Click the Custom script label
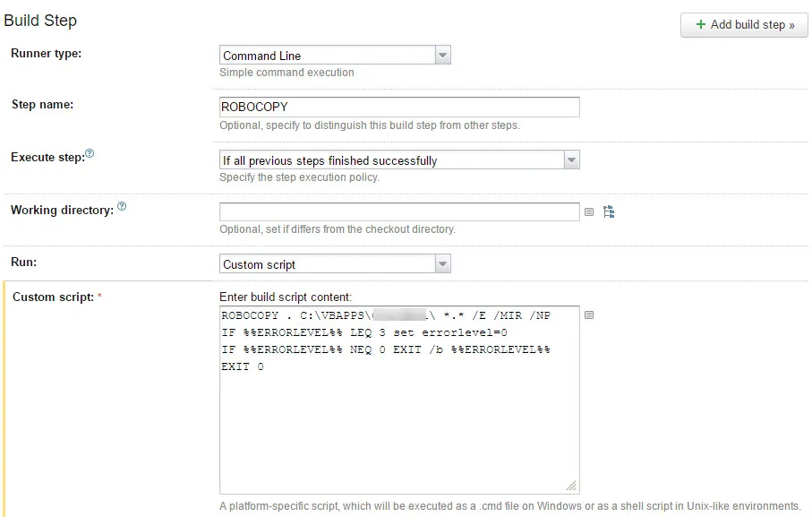The image size is (812, 517). (54, 297)
